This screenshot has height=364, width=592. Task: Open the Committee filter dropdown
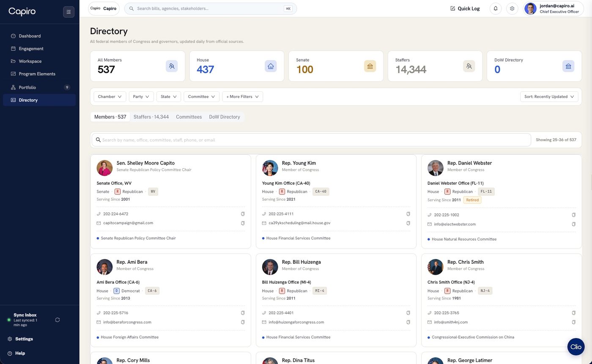click(201, 97)
